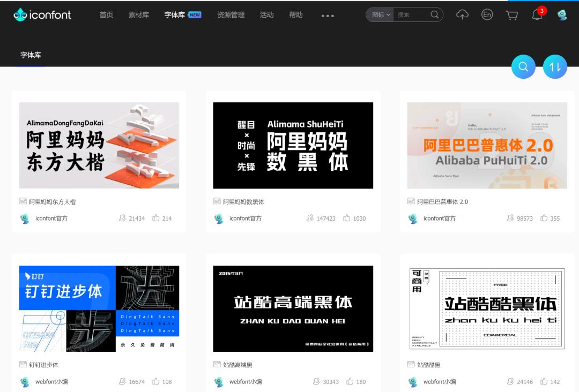
Task: Click the floating blue sort icon
Action: click(x=555, y=66)
